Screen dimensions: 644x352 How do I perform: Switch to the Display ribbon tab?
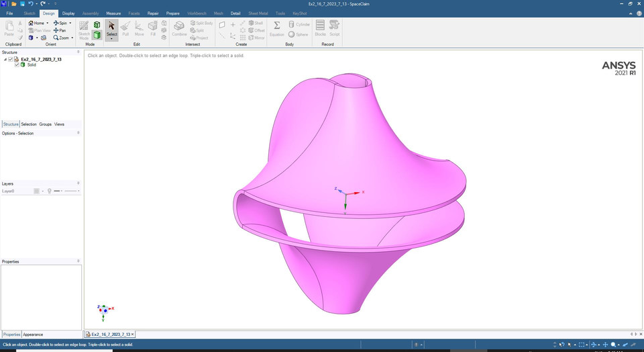click(x=68, y=13)
